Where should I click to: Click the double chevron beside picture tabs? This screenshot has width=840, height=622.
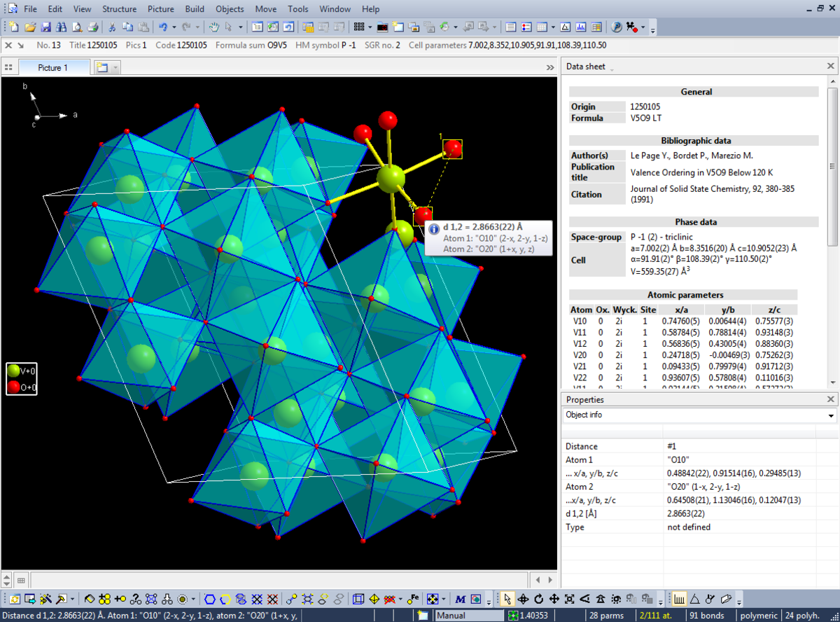click(549, 68)
